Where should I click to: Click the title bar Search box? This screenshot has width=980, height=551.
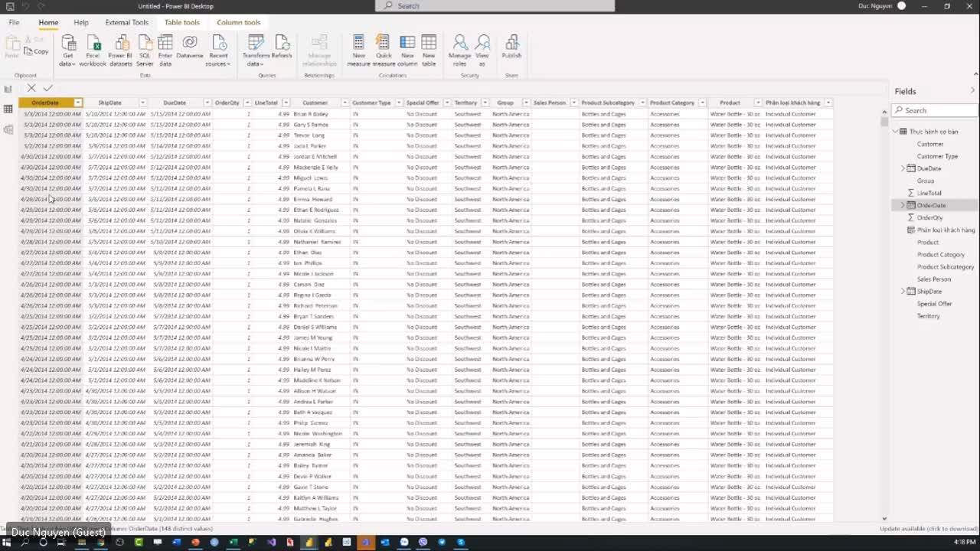coord(495,6)
